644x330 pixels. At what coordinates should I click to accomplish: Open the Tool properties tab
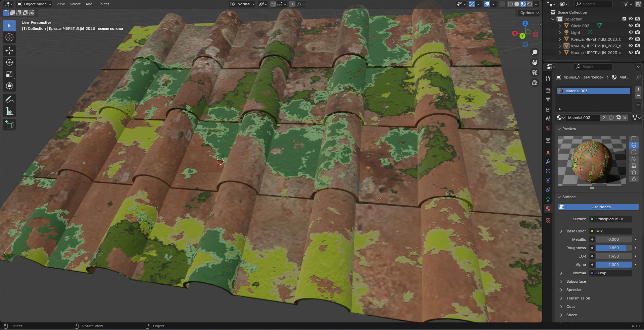548,78
